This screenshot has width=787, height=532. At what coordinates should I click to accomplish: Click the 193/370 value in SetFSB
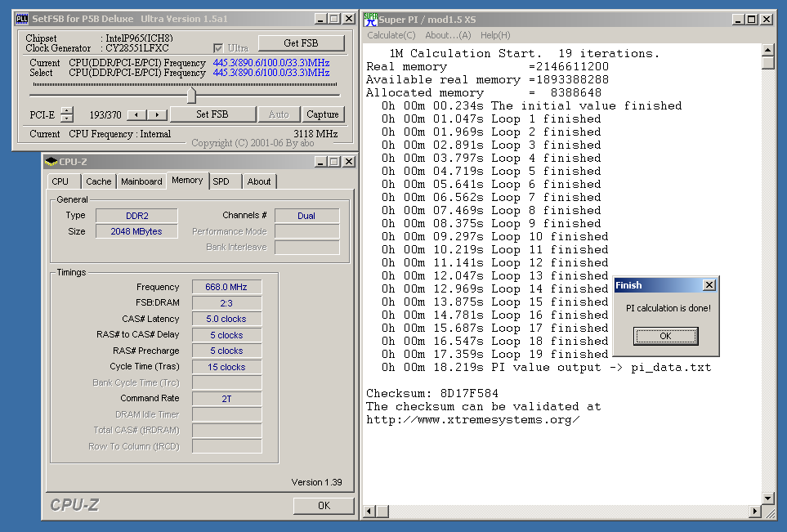[105, 115]
